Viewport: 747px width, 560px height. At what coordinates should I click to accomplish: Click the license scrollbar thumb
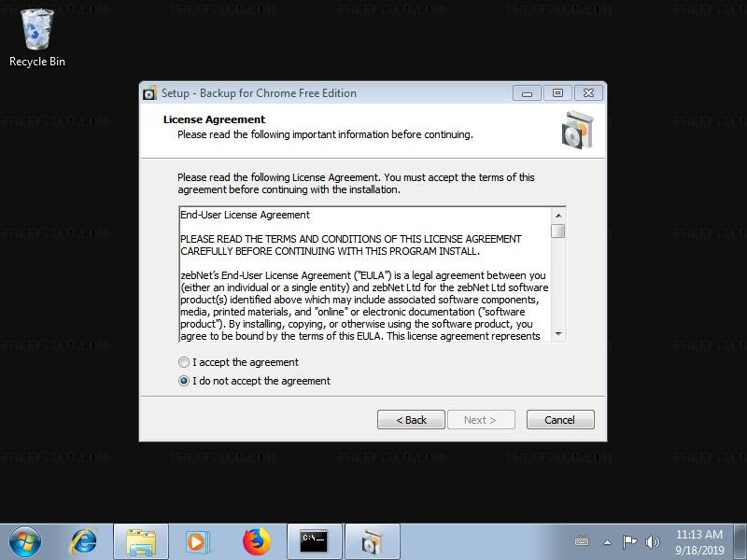click(558, 231)
